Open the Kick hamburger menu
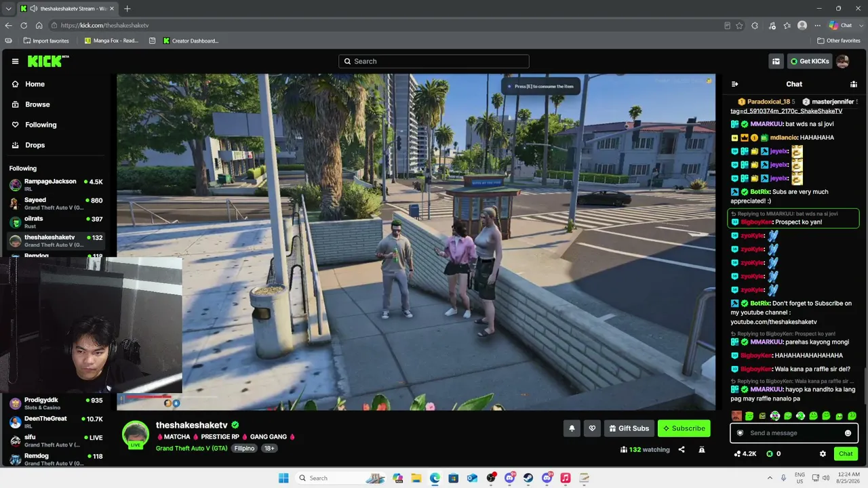The image size is (868, 488). (x=15, y=61)
